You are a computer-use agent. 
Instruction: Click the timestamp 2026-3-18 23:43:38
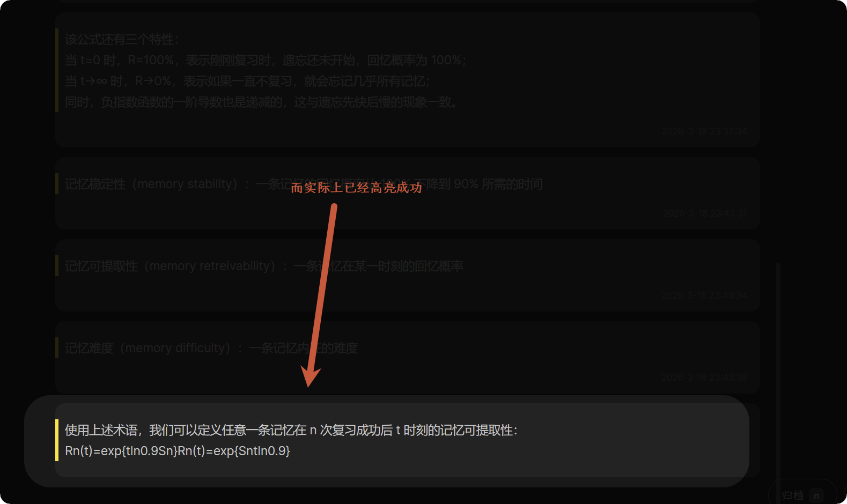pos(704,377)
